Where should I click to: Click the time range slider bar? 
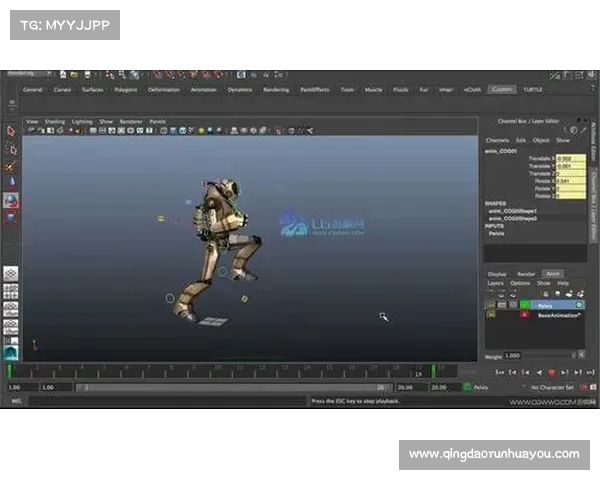[233, 387]
